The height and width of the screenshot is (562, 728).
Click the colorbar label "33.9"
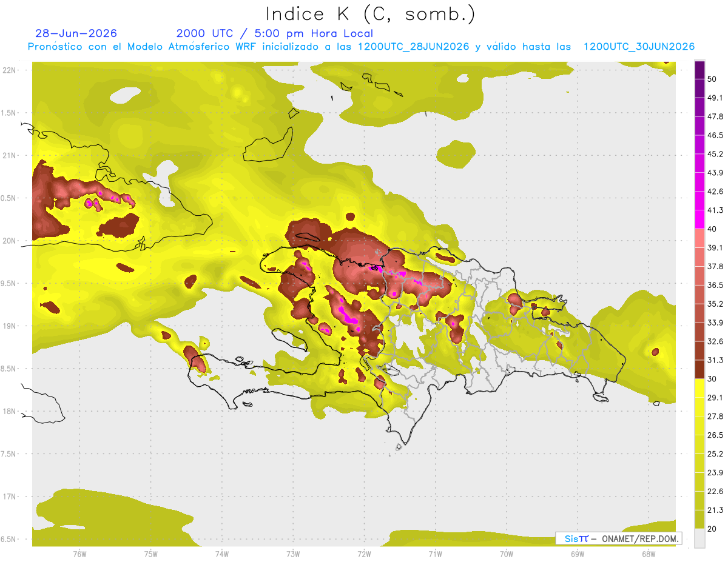[x=715, y=323]
